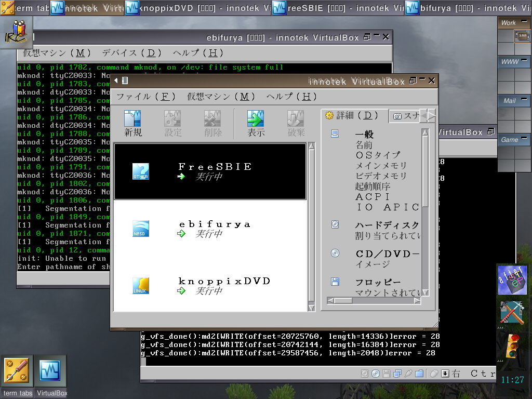Click the monitor icon beside 一般

[x=335, y=134]
